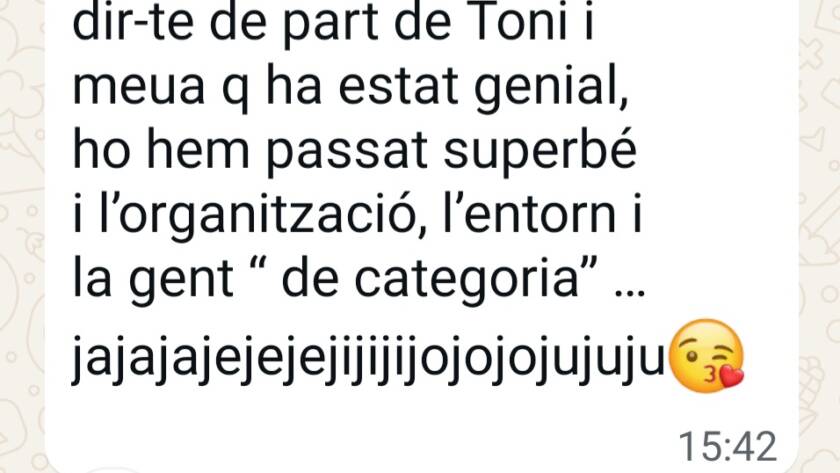Image resolution: width=840 pixels, height=473 pixels.
Task: Click the word "categoria" in quotes
Action: [465, 280]
